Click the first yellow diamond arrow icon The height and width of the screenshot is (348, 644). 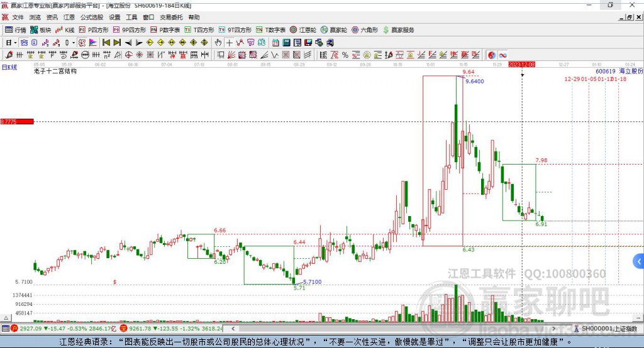150,43
